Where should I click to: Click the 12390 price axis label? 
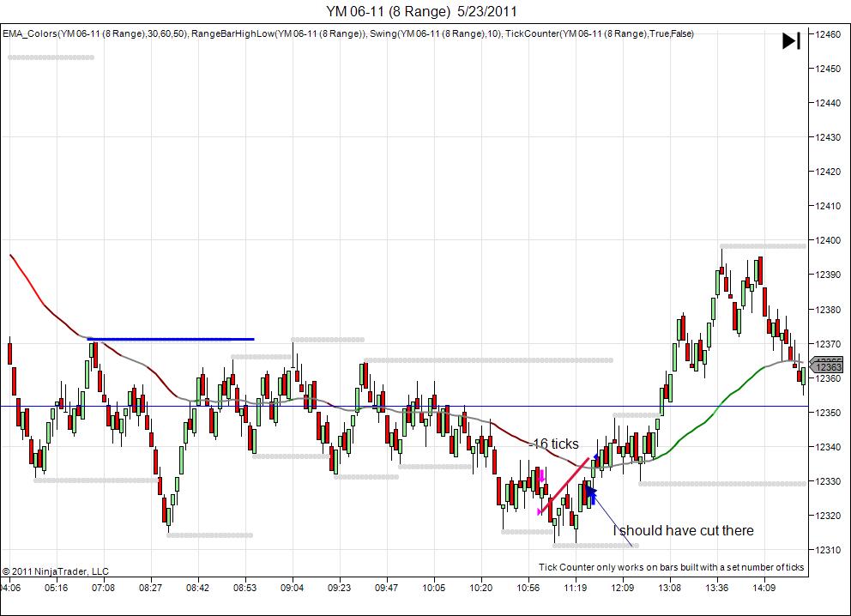click(x=828, y=275)
